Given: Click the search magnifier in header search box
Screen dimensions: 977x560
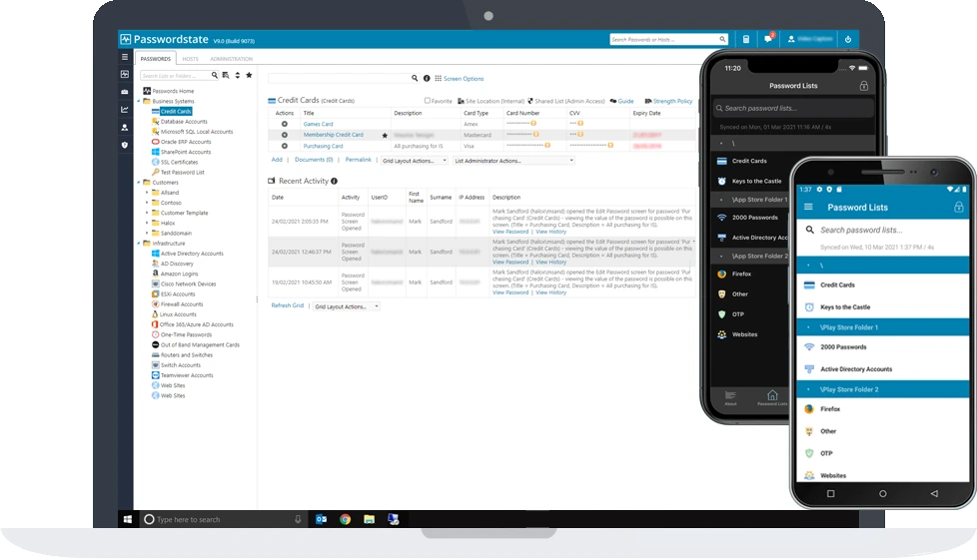Looking at the screenshot, I should pos(722,39).
